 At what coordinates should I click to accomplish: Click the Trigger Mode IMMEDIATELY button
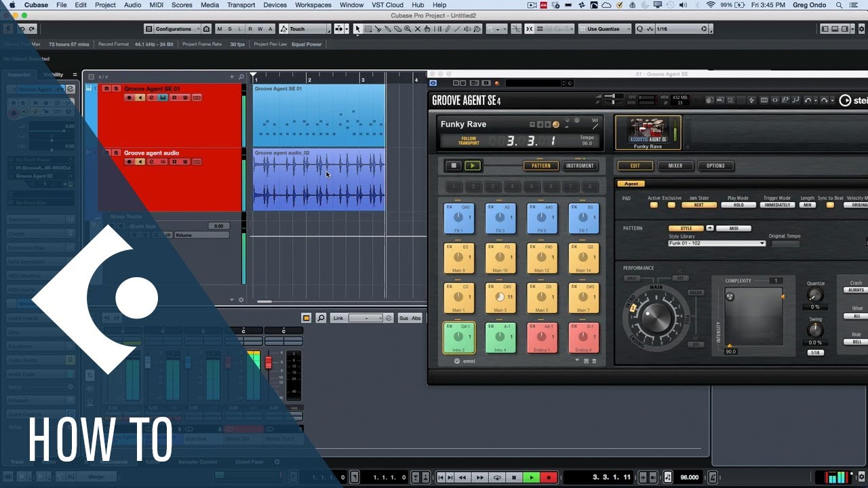(x=777, y=205)
